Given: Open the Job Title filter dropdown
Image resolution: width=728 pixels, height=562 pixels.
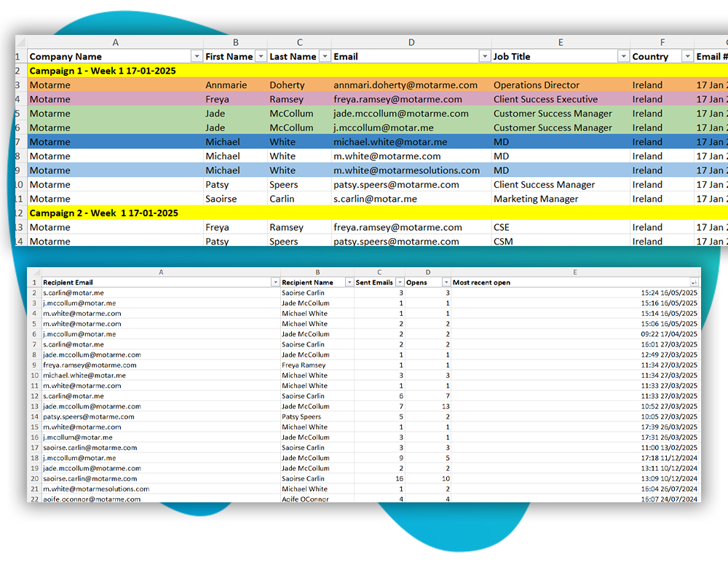Looking at the screenshot, I should click(623, 57).
